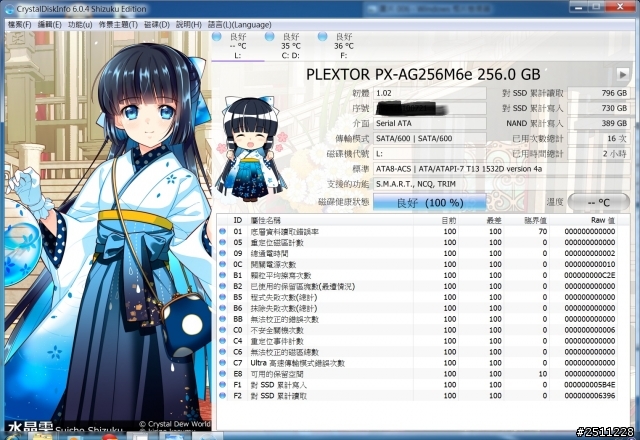
Task: Click the blue health orb above F:
Action: click(322, 36)
